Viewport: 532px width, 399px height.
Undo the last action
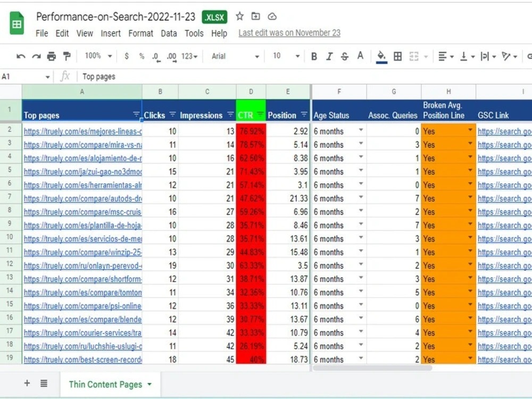[21, 56]
